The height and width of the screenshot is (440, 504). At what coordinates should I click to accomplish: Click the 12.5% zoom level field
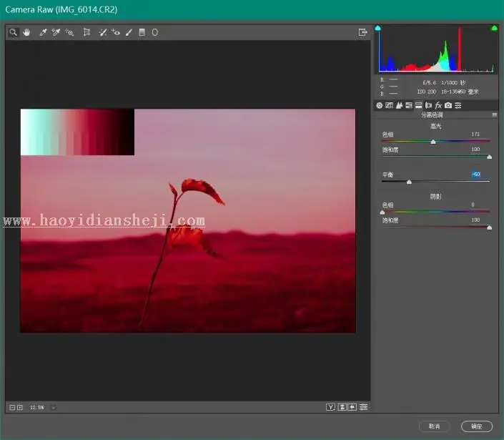coord(37,408)
